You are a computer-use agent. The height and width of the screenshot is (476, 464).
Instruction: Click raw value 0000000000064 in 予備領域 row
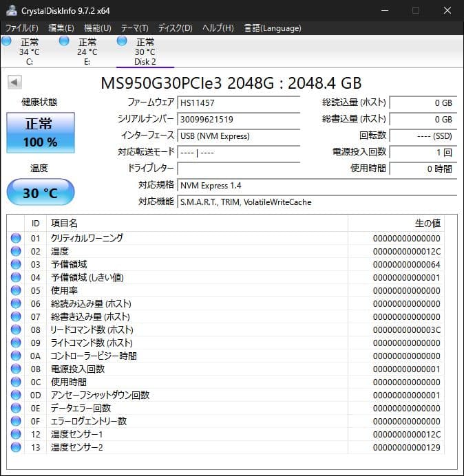(x=407, y=265)
